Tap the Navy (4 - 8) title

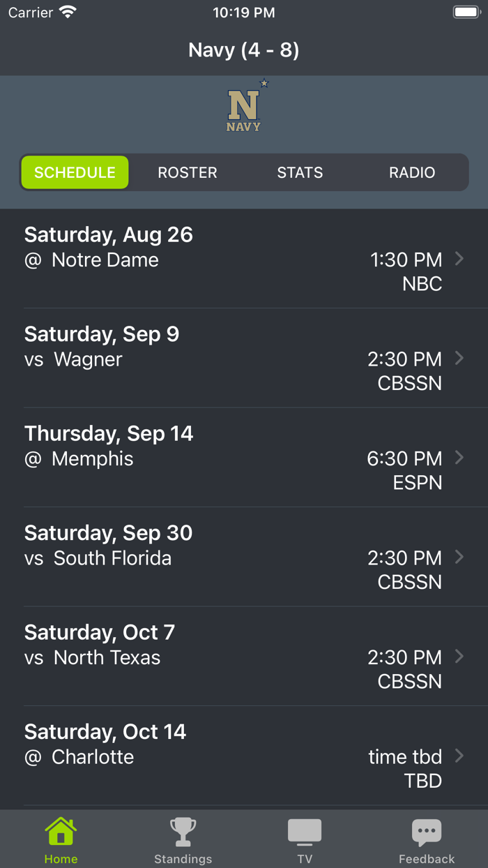(x=244, y=50)
